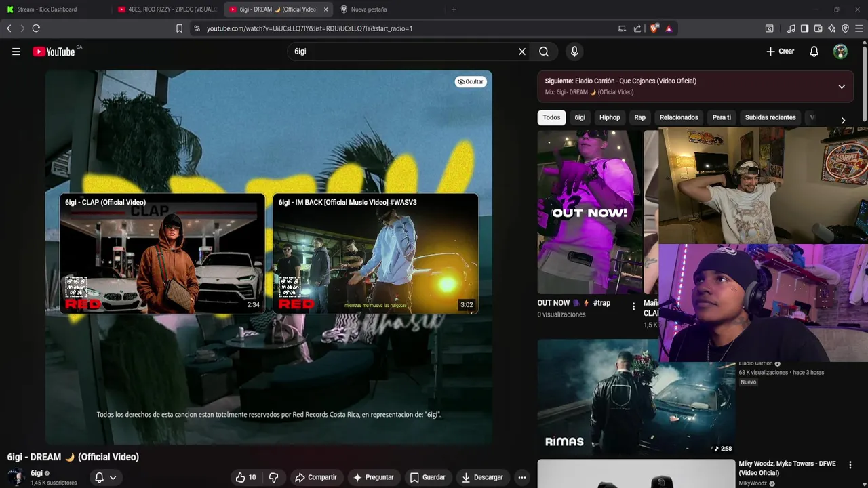Screen dimensions: 868x488
Task: Open the Brave Wallet icon
Action: 818,28
